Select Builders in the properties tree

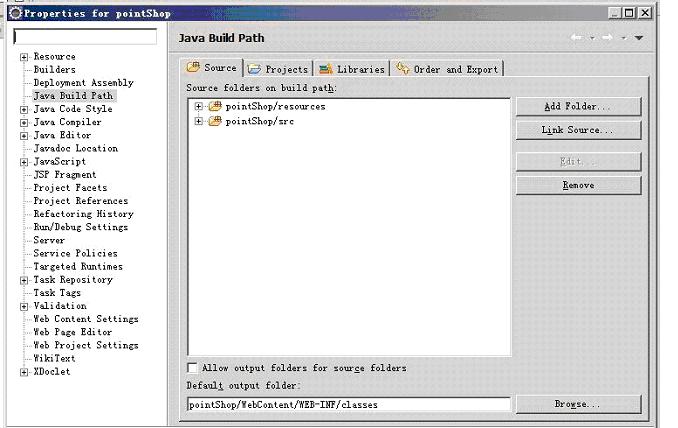point(54,70)
